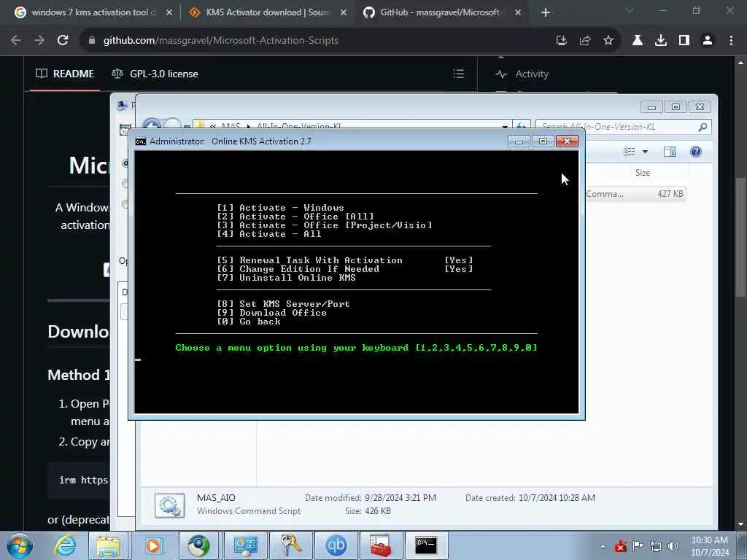This screenshot has height=560, width=747.
Task: Select the 427 KB file size cell
Action: (670, 194)
